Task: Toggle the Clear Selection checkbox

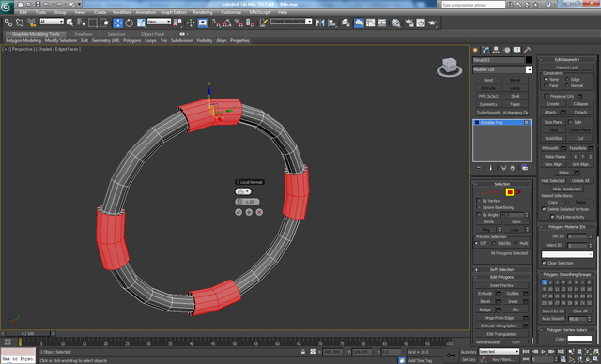Action: click(x=544, y=263)
